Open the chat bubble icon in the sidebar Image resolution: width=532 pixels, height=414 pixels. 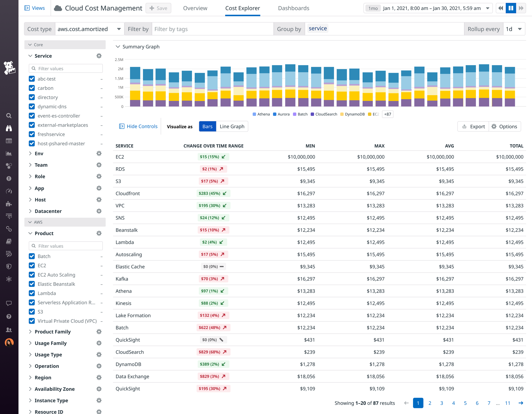pos(9,303)
